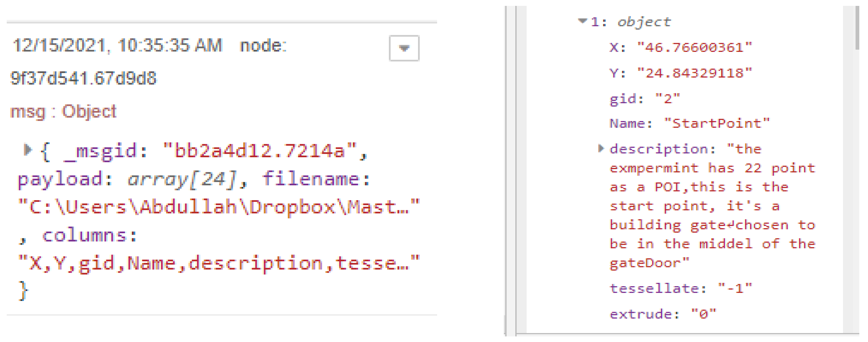
Task: Collapse the "1: object" array entry
Action: pyautogui.click(x=582, y=21)
